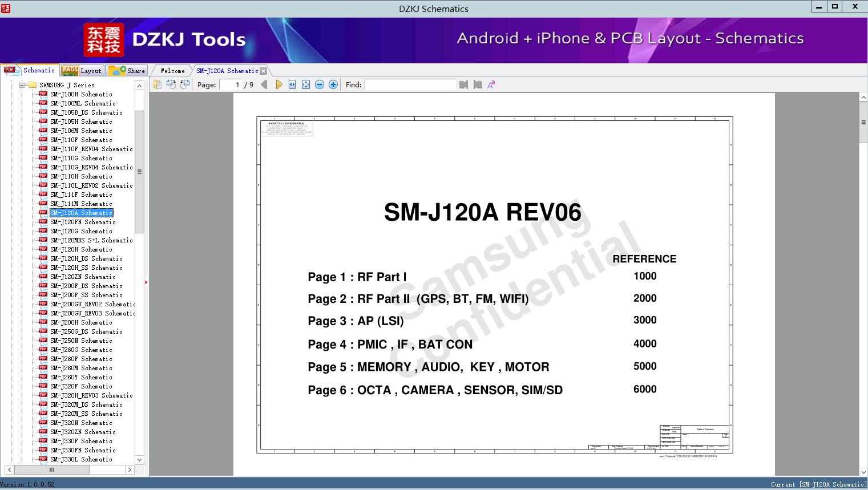The image size is (868, 490).
Task: Go to the previous page arrow
Action: (x=264, y=84)
